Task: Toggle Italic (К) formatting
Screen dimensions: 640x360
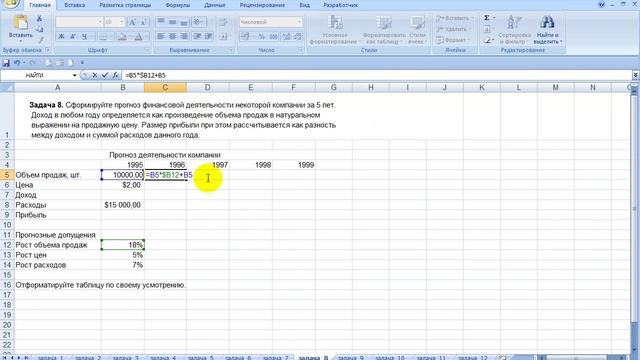Action: click(73, 37)
